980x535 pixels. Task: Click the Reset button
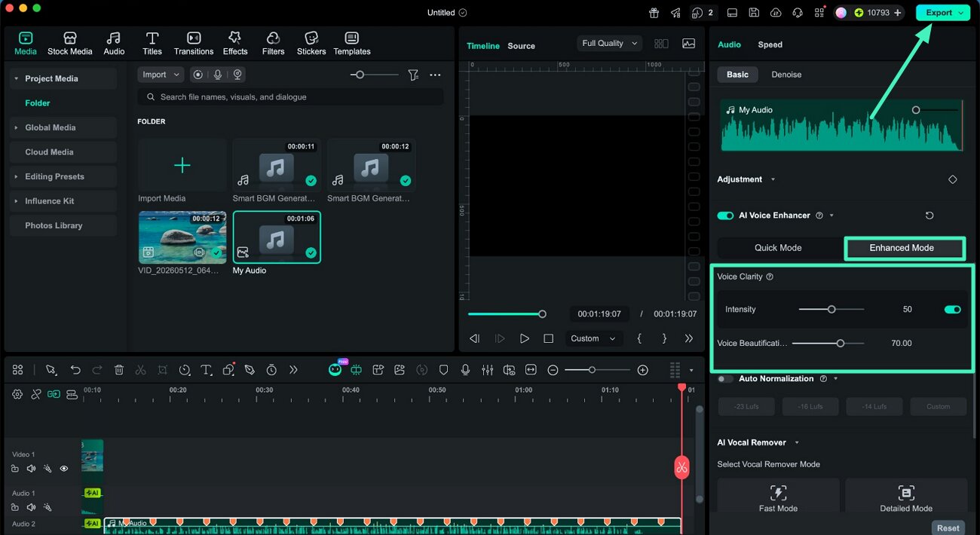click(x=948, y=528)
